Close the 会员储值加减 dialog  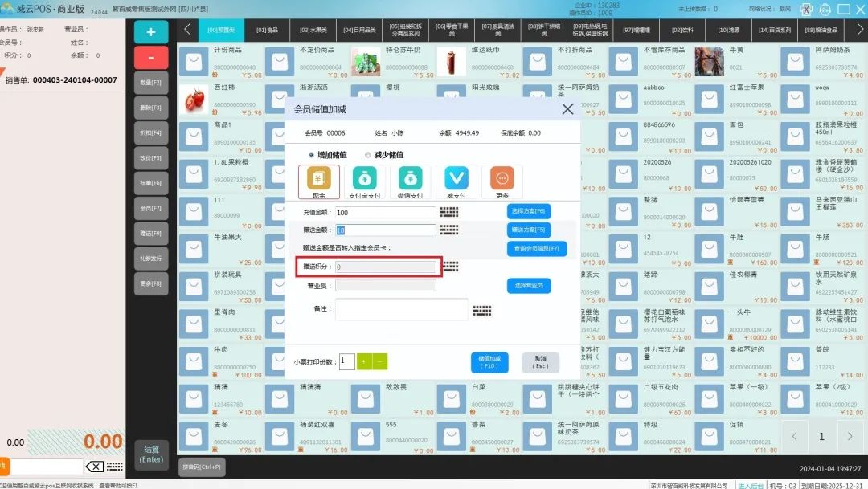click(567, 109)
